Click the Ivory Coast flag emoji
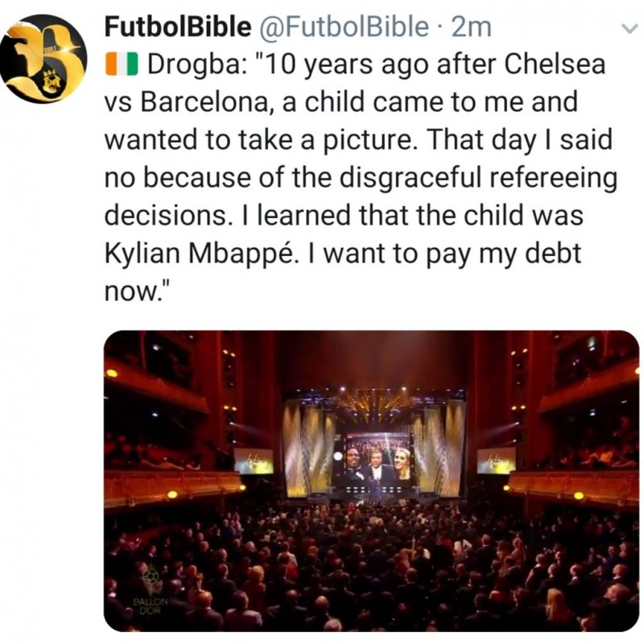644x644 pixels. click(122, 66)
